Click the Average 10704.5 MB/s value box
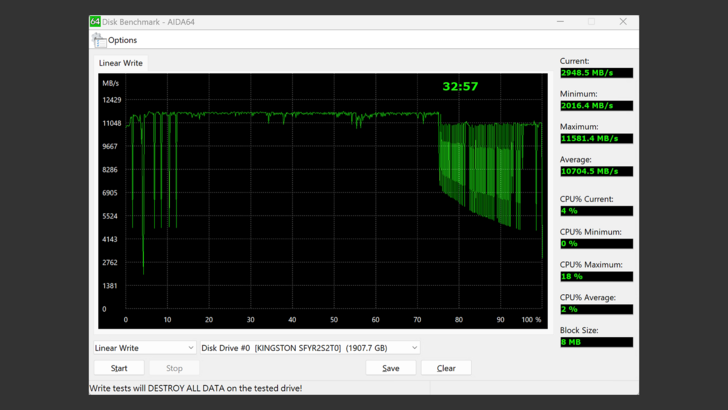Screen dimensions: 728x410 [x=596, y=171]
